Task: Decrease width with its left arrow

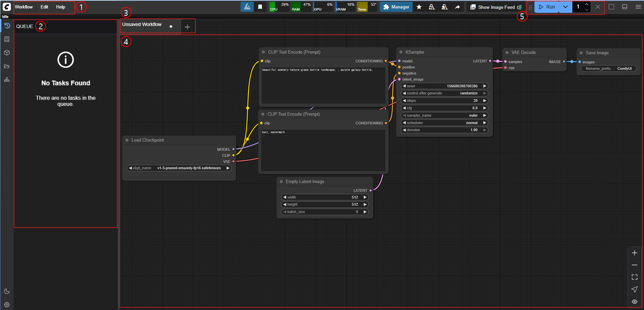Action: pyautogui.click(x=285, y=197)
